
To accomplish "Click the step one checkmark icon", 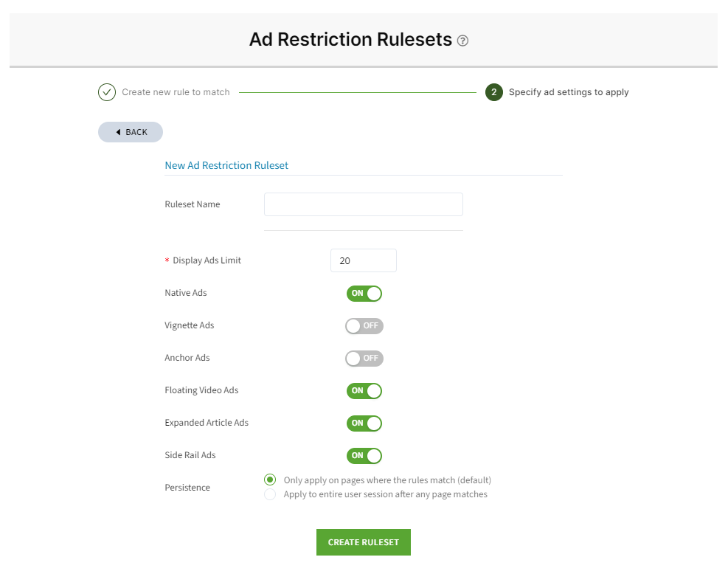I will pyautogui.click(x=107, y=92).
